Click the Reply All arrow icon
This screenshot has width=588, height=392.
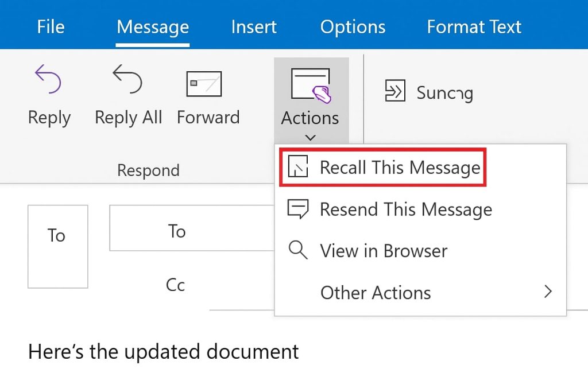coord(127,79)
